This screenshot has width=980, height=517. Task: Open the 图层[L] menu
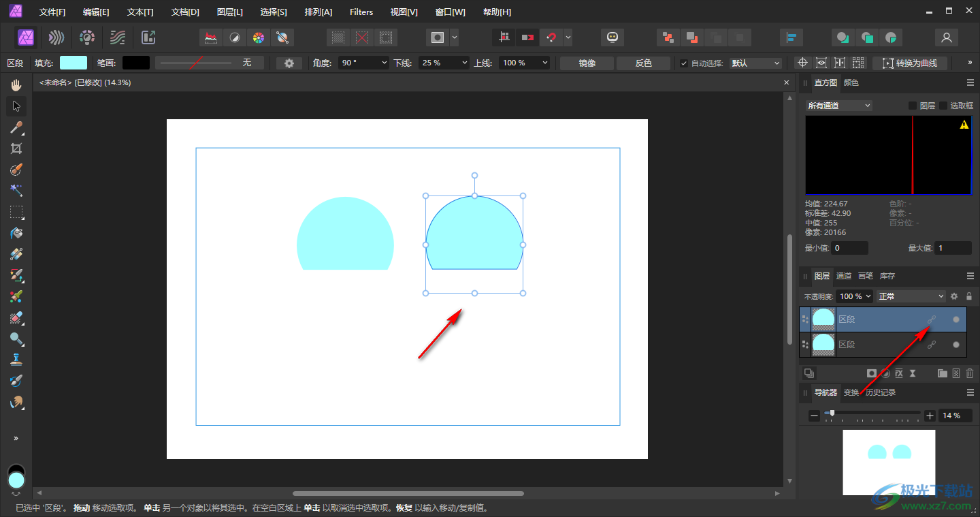[x=229, y=12]
